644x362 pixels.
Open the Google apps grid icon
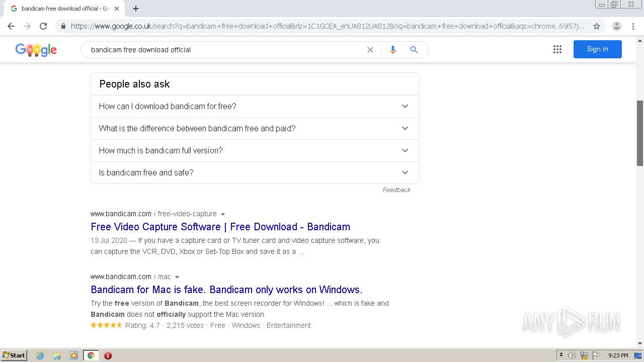click(x=557, y=49)
